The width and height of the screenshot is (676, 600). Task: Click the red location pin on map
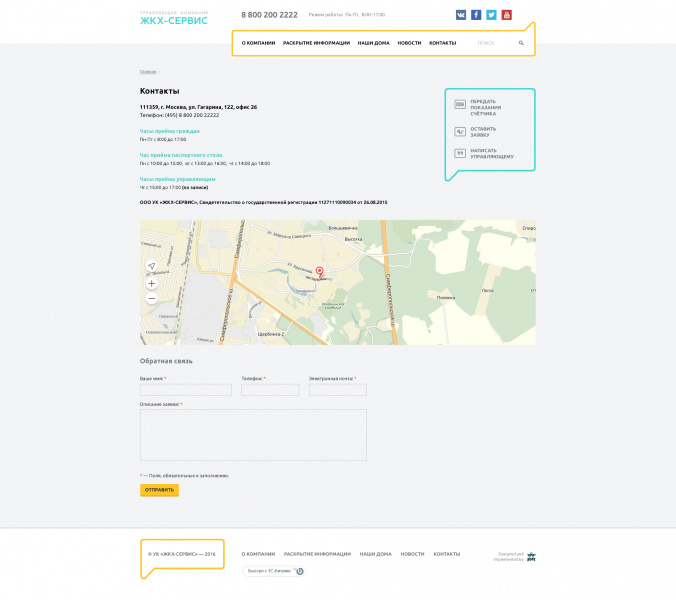click(320, 271)
